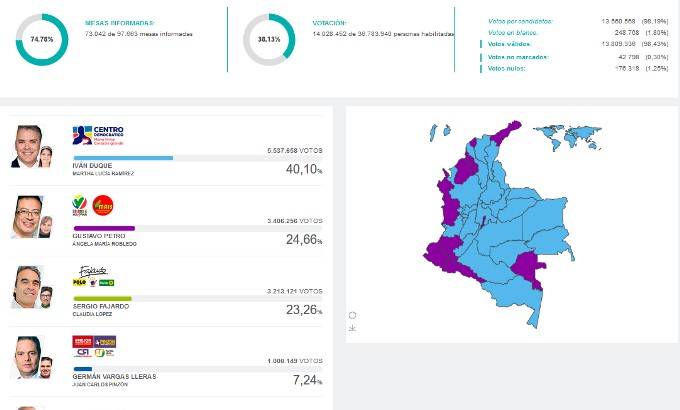This screenshot has height=410, width=680.
Task: Open the 'Votos en blanco' link
Action: coord(510,33)
